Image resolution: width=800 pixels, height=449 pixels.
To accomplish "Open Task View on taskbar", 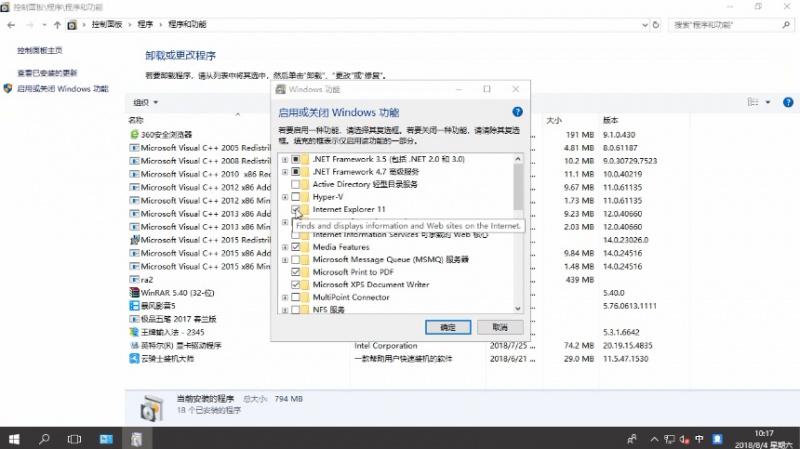I will [x=74, y=439].
